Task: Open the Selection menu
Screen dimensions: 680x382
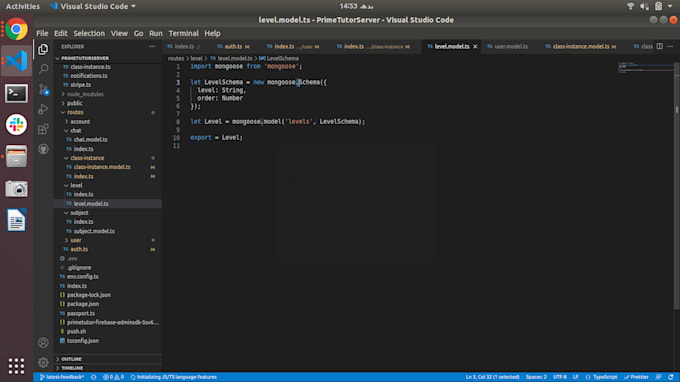Action: [x=89, y=33]
